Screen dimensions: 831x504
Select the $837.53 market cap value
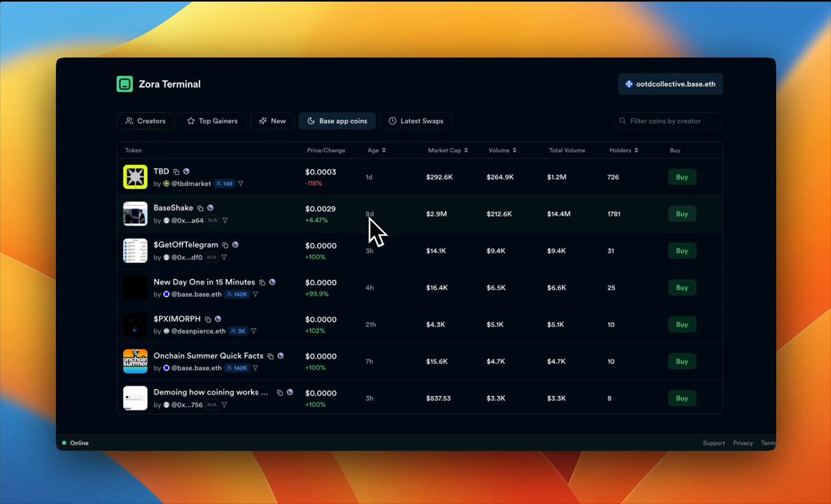(438, 398)
